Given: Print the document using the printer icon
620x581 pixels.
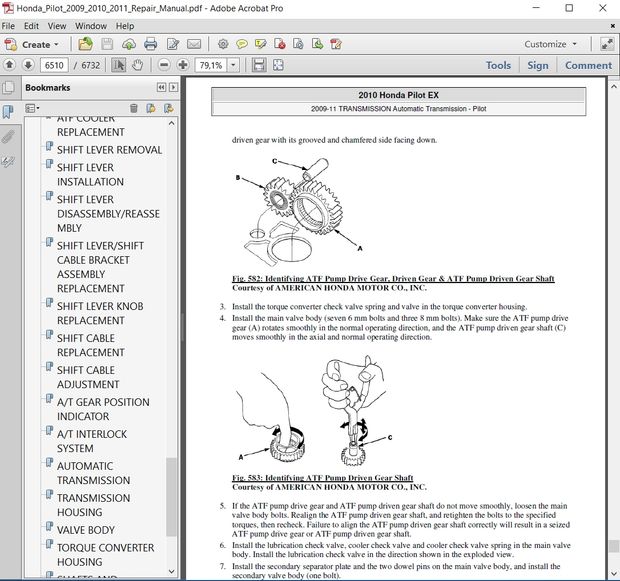Looking at the screenshot, I should pos(150,44).
